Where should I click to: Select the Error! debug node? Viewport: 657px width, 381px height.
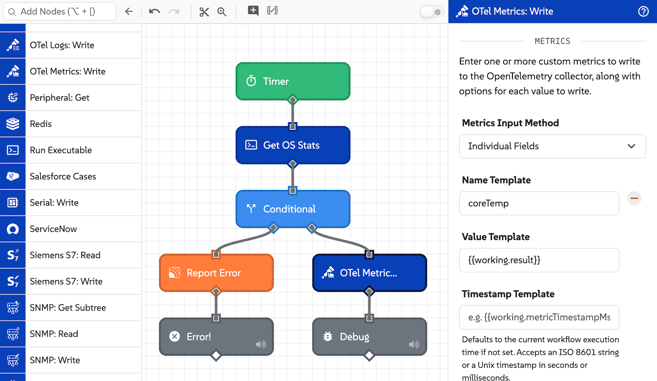point(216,337)
